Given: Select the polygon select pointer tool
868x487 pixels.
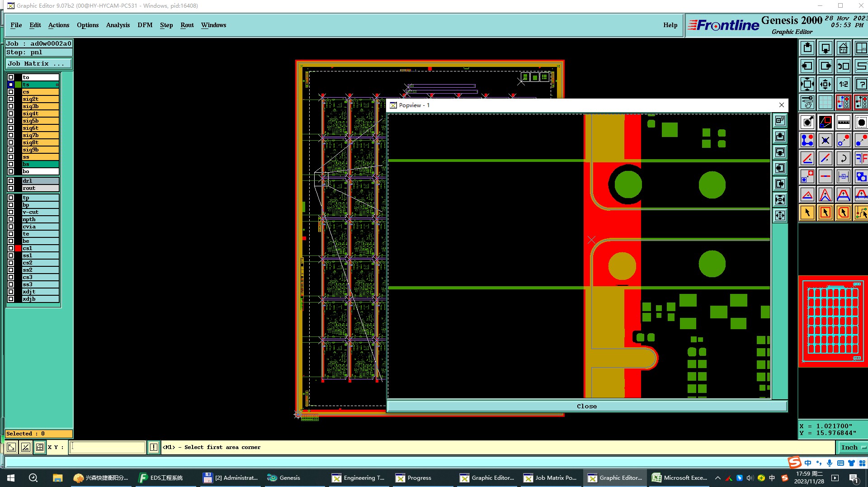Looking at the screenshot, I should coord(844,213).
